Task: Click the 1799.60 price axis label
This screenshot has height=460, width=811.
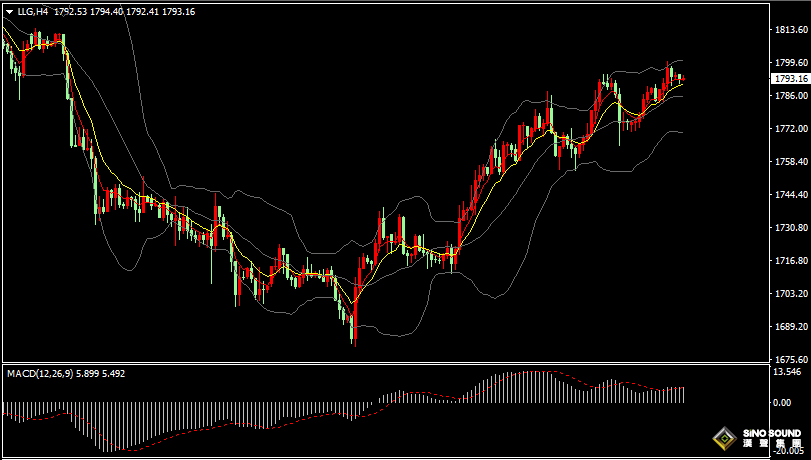Action: (791, 63)
